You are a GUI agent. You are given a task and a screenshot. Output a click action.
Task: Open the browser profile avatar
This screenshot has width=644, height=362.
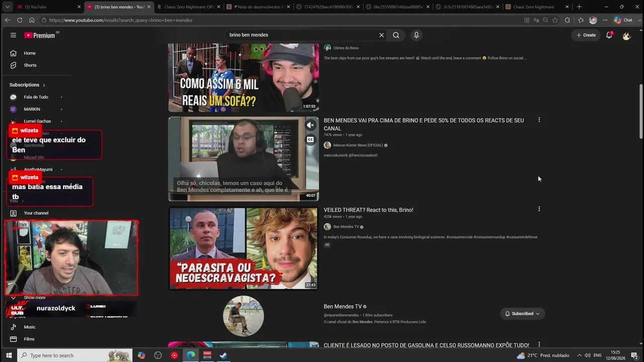tap(593, 20)
